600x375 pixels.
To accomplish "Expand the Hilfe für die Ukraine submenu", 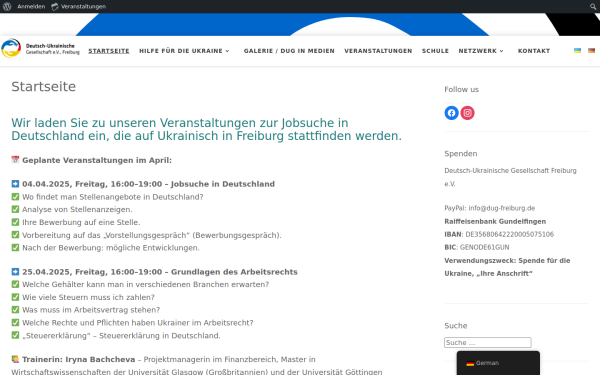I will click(227, 51).
